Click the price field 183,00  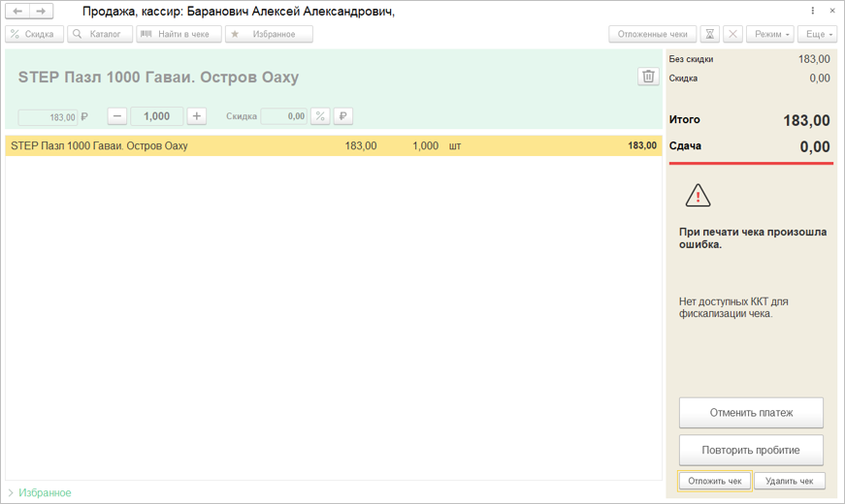[x=48, y=117]
